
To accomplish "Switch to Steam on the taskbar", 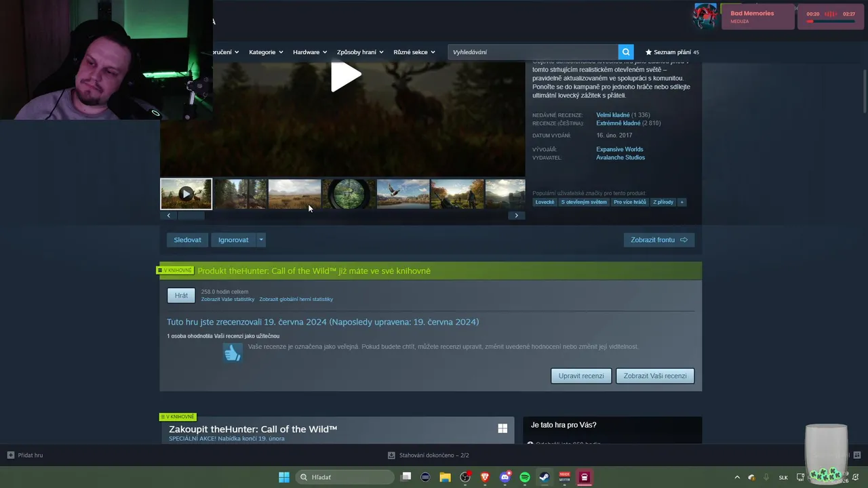I will coord(545,477).
